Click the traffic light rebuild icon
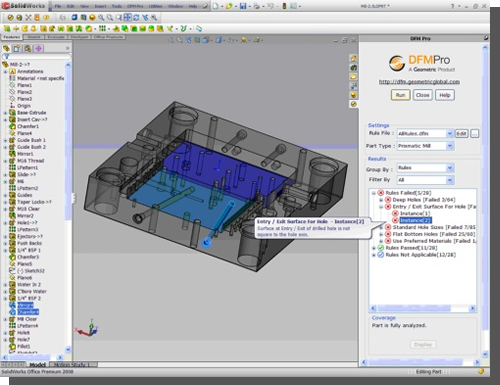Image resolution: width=500 pixels, height=385 pixels. [x=284, y=6]
